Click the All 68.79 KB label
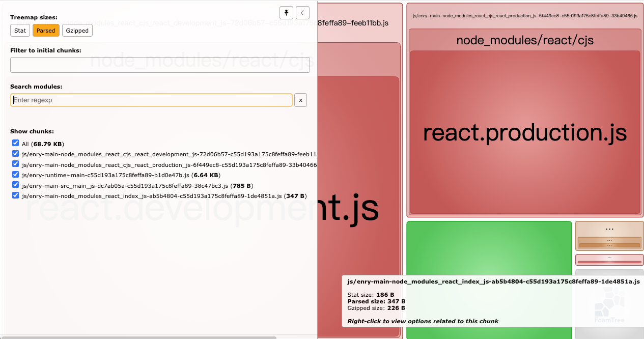Image resolution: width=644 pixels, height=339 pixels. (43, 144)
